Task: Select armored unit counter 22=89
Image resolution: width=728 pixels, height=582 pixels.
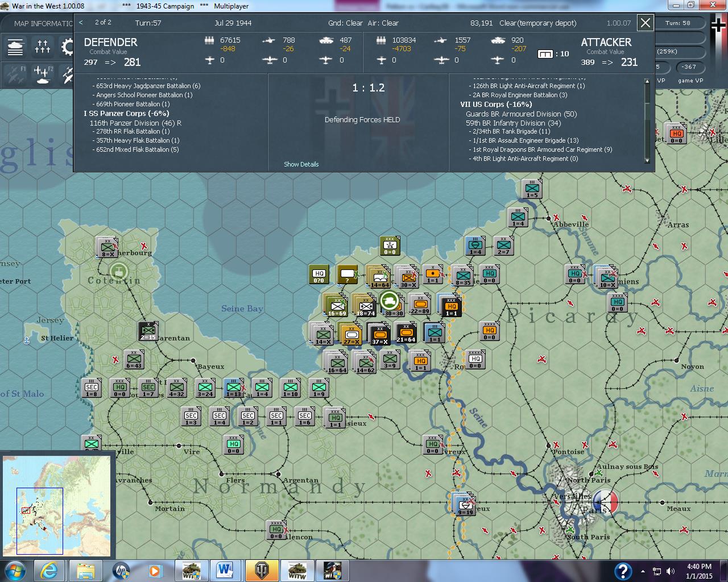Action: [x=420, y=305]
